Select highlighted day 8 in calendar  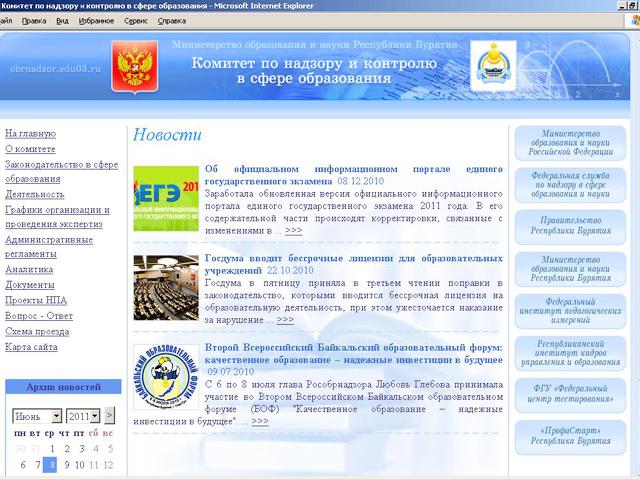[x=50, y=464]
